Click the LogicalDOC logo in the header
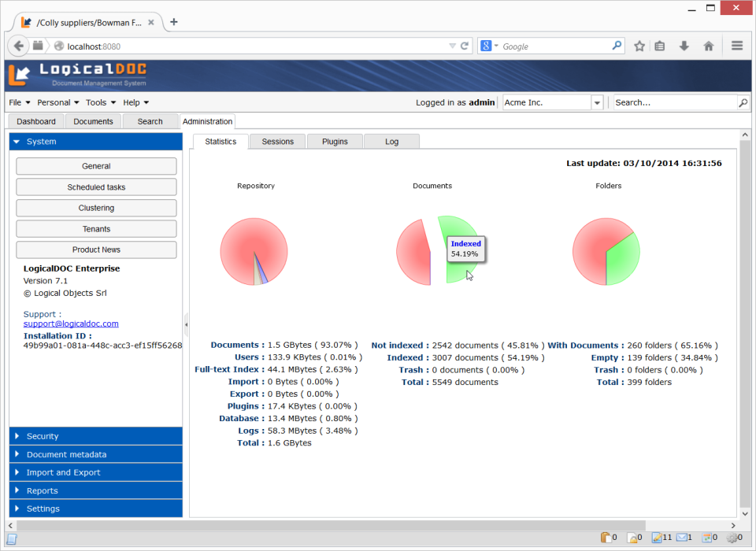The image size is (756, 551). [79, 76]
